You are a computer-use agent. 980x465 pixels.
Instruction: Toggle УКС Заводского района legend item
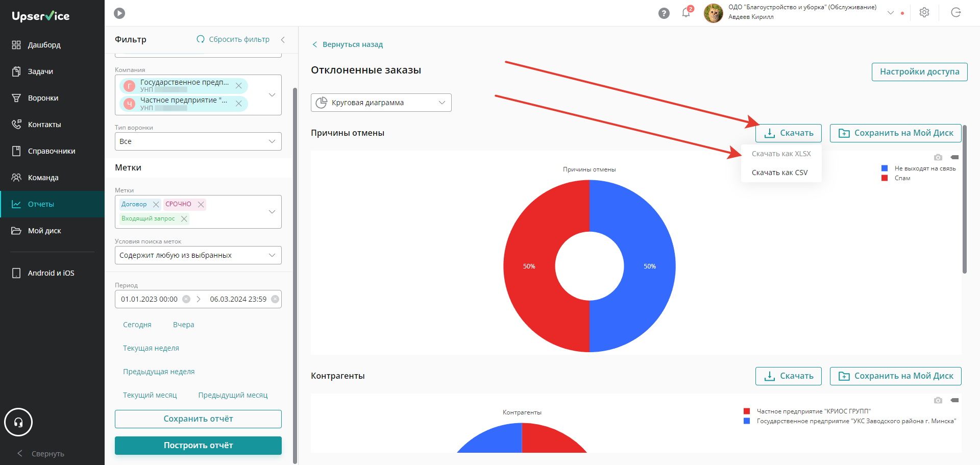coord(850,421)
